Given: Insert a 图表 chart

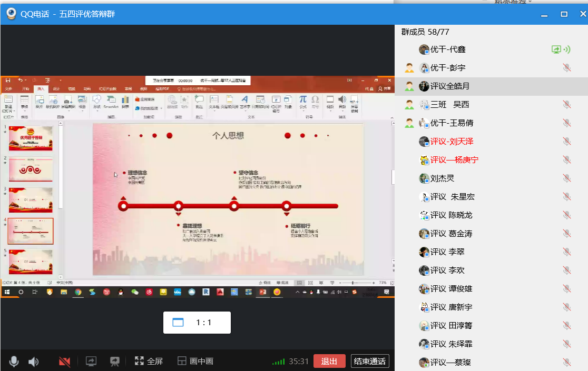Looking at the screenshot, I should 125,102.
